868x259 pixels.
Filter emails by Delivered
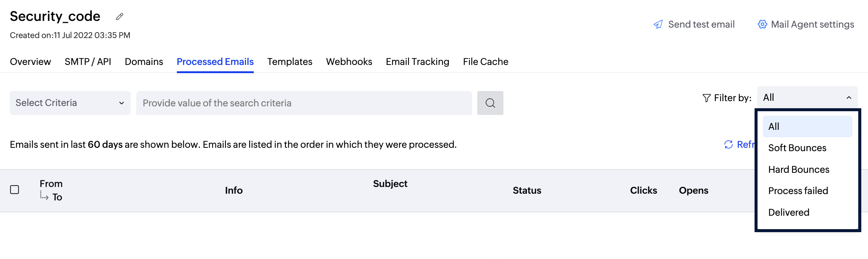789,213
